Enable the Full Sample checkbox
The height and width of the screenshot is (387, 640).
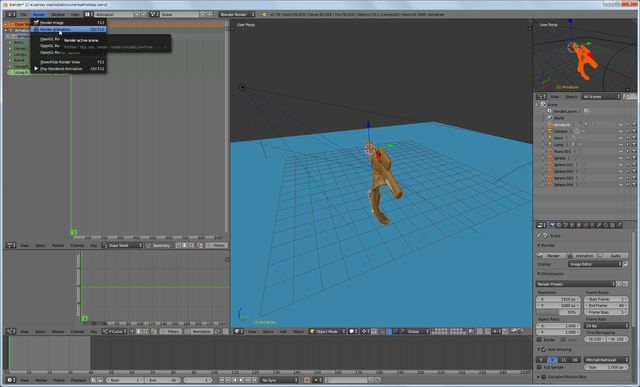540,367
